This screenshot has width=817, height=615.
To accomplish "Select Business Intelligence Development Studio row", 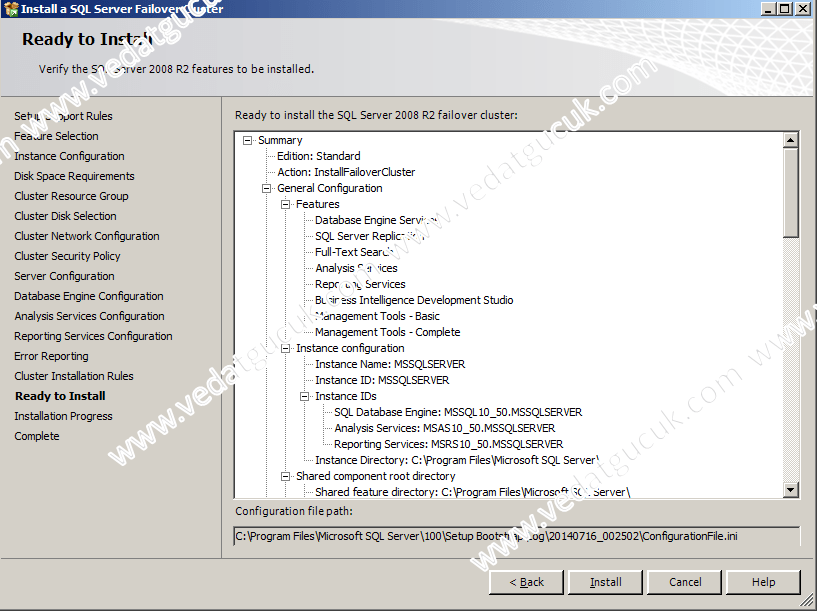I will pyautogui.click(x=414, y=300).
